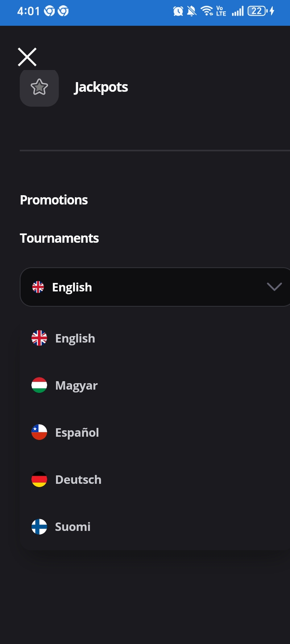Tap the alarm icon in status bar
The image size is (290, 644).
click(x=178, y=11)
